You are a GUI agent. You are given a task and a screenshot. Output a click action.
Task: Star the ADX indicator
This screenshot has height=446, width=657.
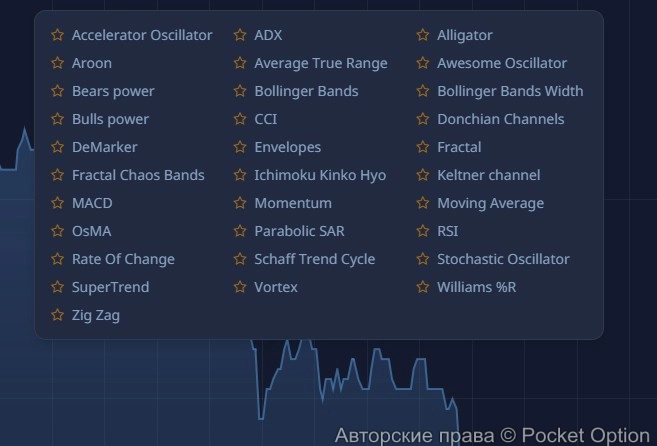click(x=240, y=35)
